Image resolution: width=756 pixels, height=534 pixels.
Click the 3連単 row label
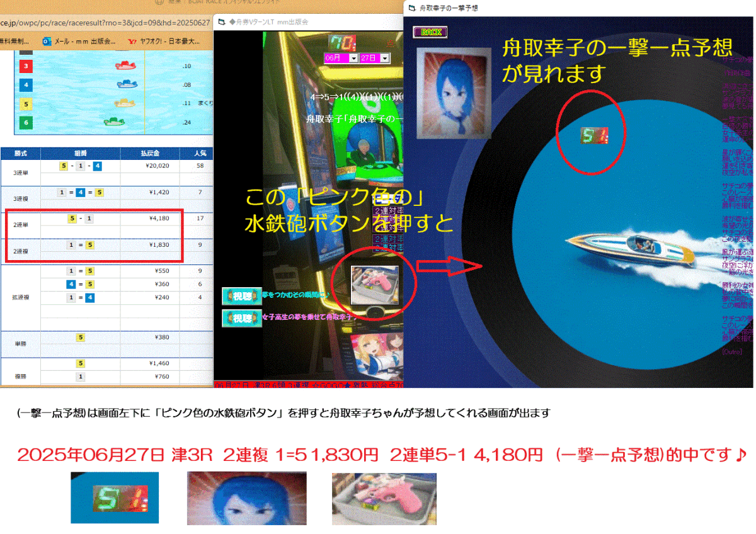tap(21, 172)
